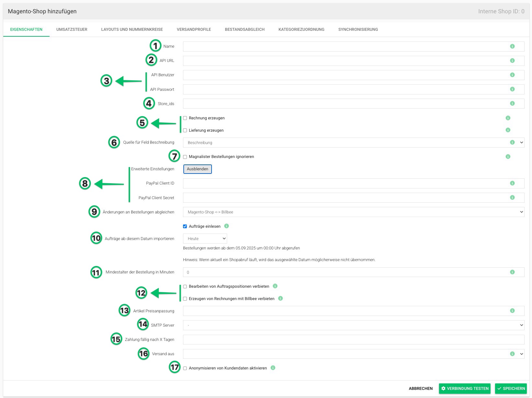Click info icon in Name field

point(512,46)
